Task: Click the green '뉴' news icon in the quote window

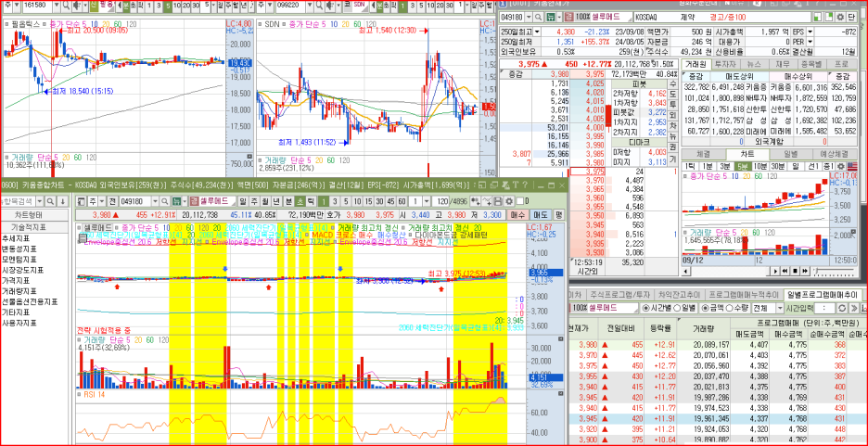Action: 551,17
